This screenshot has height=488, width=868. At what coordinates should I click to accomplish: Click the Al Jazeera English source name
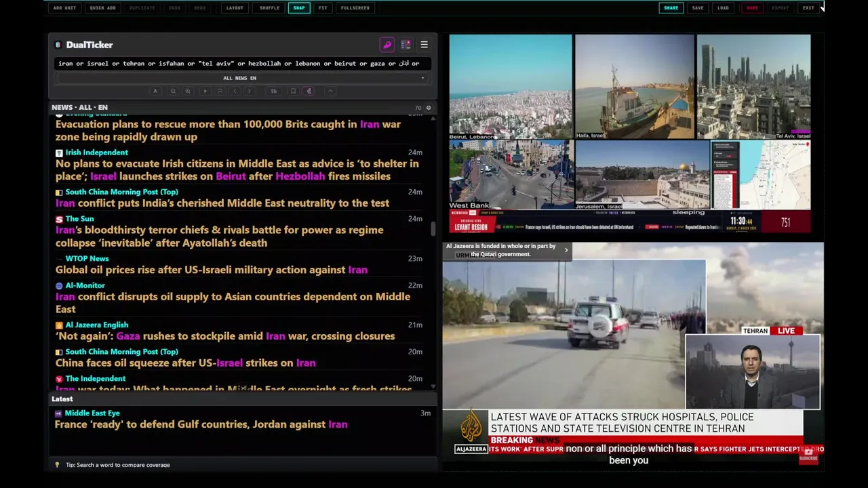click(x=96, y=325)
